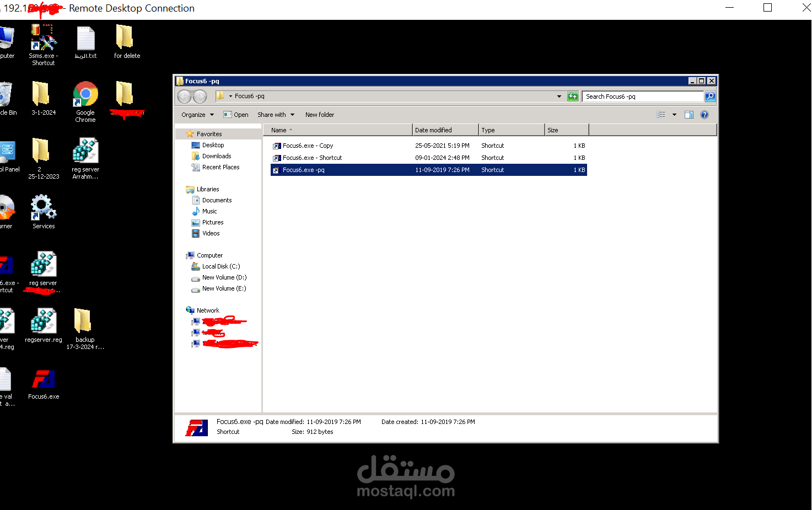
Task: Open the view options dropdown arrow
Action: (x=674, y=115)
